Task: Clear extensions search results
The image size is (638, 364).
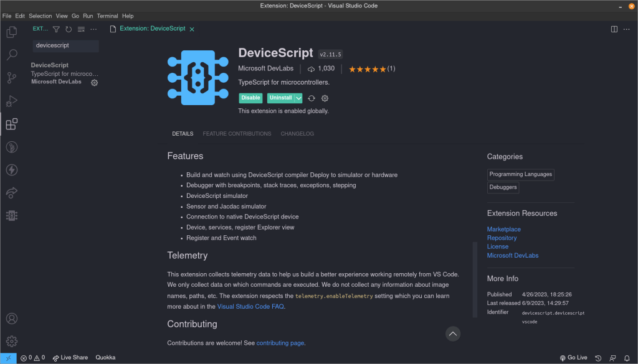Action: click(81, 29)
